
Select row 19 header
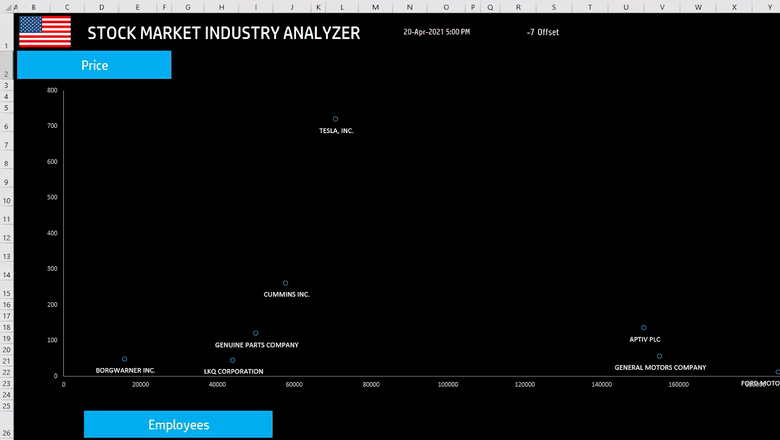(6, 339)
